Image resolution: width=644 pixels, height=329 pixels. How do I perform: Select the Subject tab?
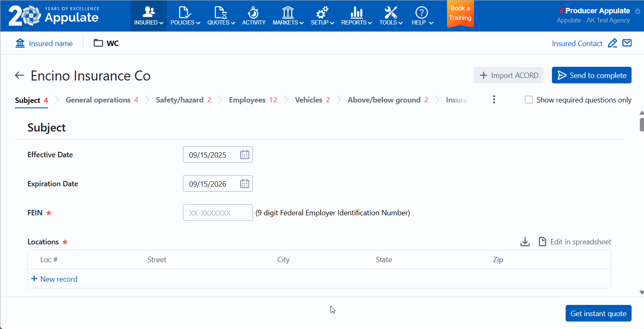click(x=32, y=100)
